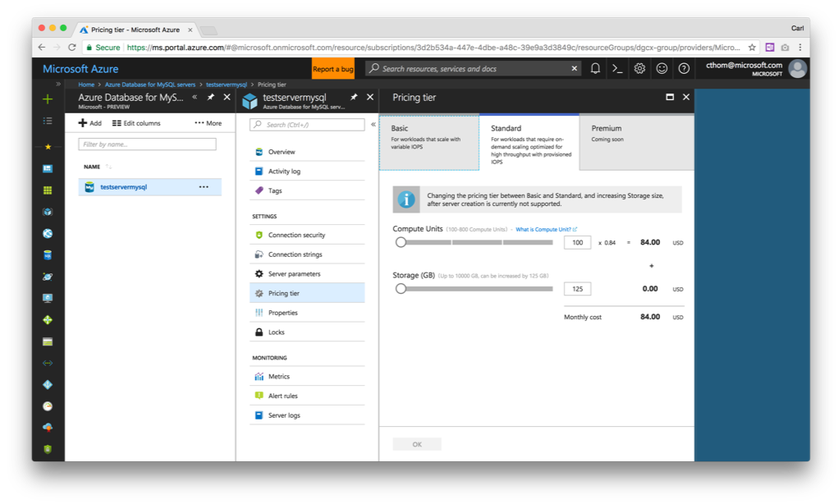Image resolution: width=839 pixels, height=504 pixels.
Task: Open Server parameters menu item
Action: [307, 274]
